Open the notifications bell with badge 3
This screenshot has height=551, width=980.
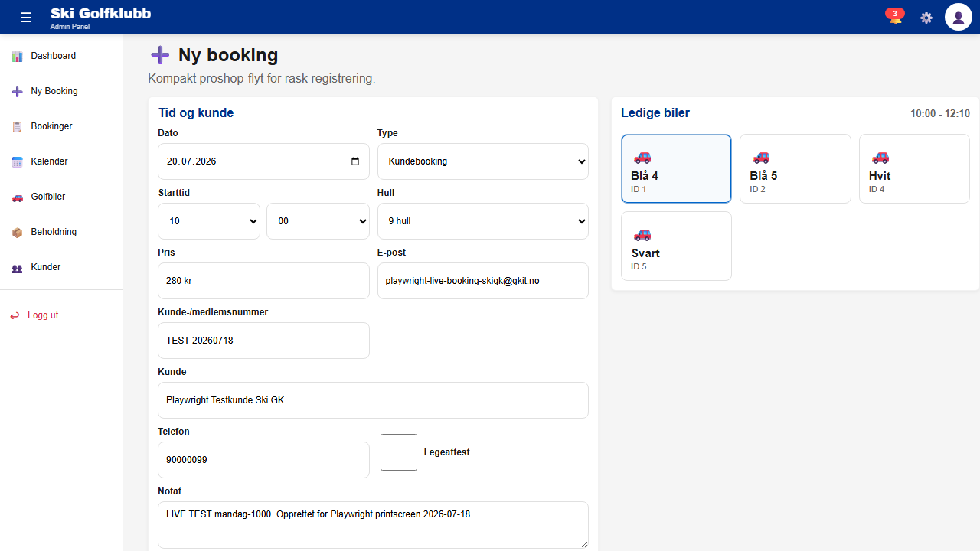[x=895, y=16]
